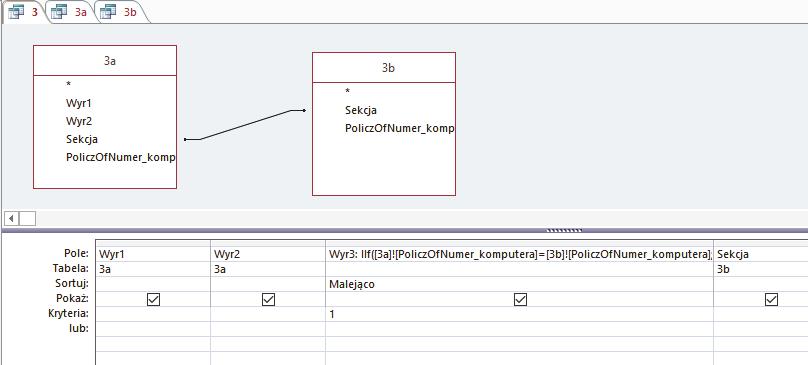Uncheck the Pokaż checkbox for Wyr1 column
Viewport: 808px width, 365px height.
154,299
